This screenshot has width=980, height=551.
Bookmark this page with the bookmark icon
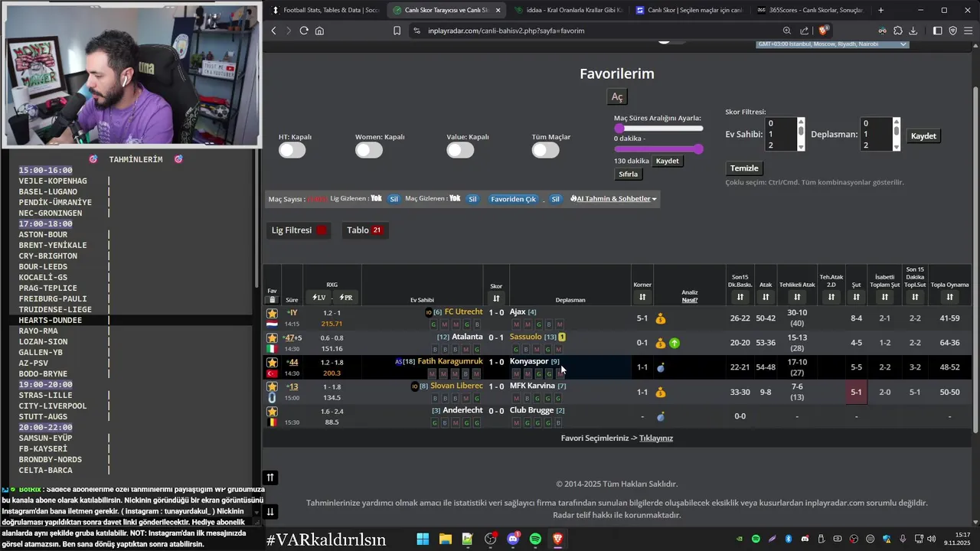pos(397,31)
